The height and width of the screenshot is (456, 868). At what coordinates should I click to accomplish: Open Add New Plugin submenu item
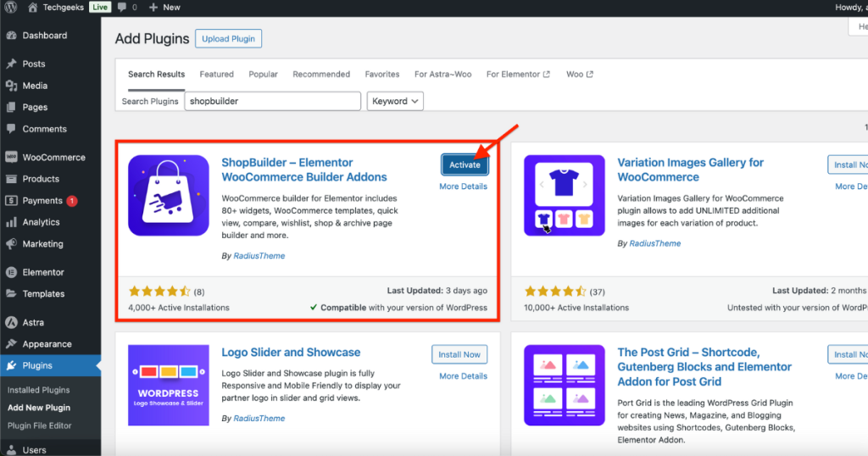(39, 408)
